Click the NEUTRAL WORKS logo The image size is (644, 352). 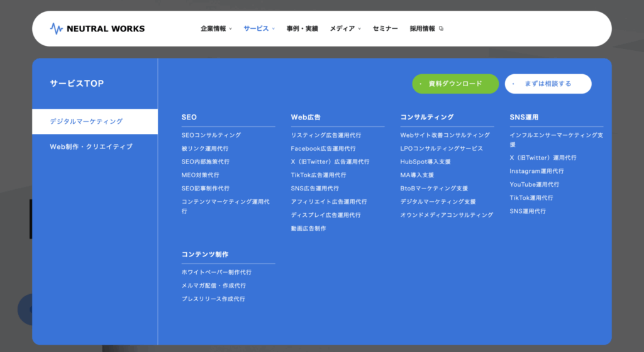tap(97, 28)
